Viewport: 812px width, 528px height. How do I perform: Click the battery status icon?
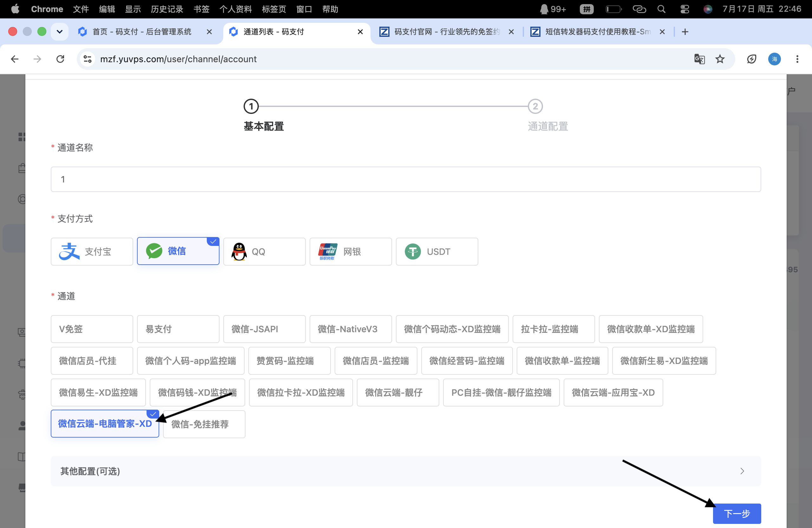coord(613,9)
